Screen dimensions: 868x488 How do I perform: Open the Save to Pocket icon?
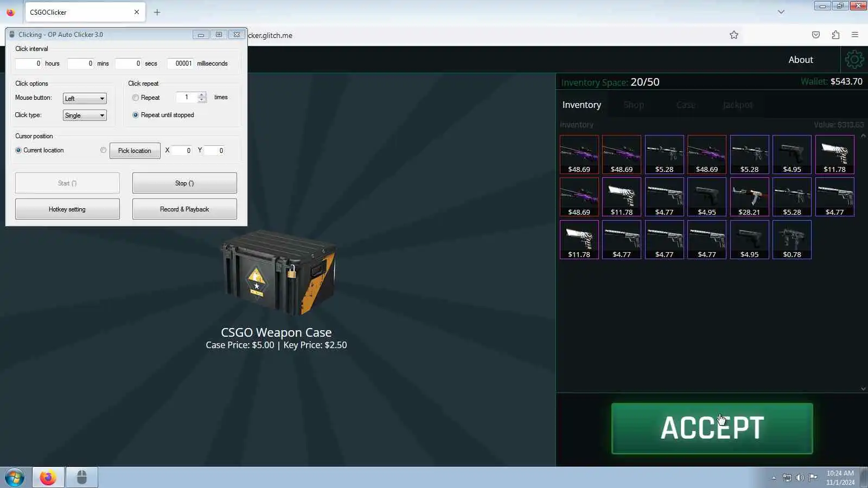click(x=816, y=35)
